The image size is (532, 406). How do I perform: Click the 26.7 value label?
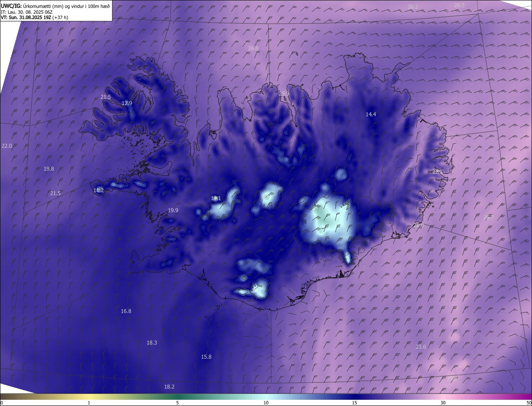tap(489, 218)
